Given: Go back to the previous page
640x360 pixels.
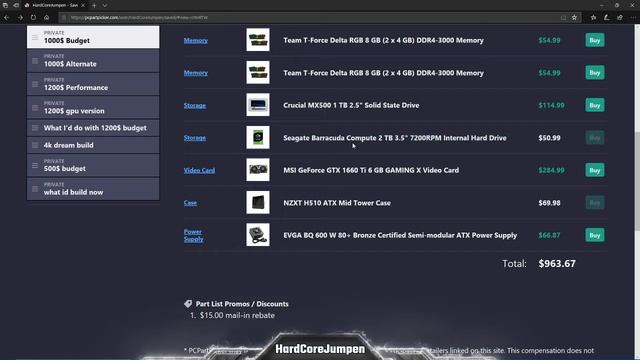Looking at the screenshot, I should tap(7, 18).
